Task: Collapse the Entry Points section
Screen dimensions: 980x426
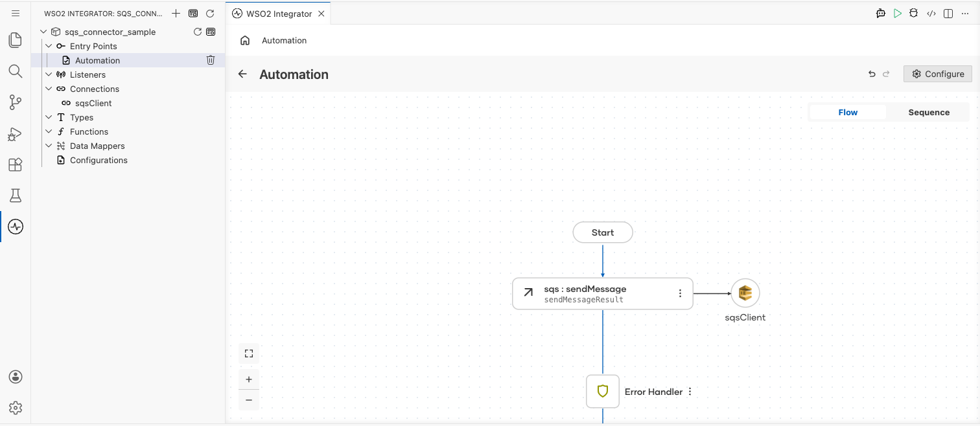Action: point(49,46)
